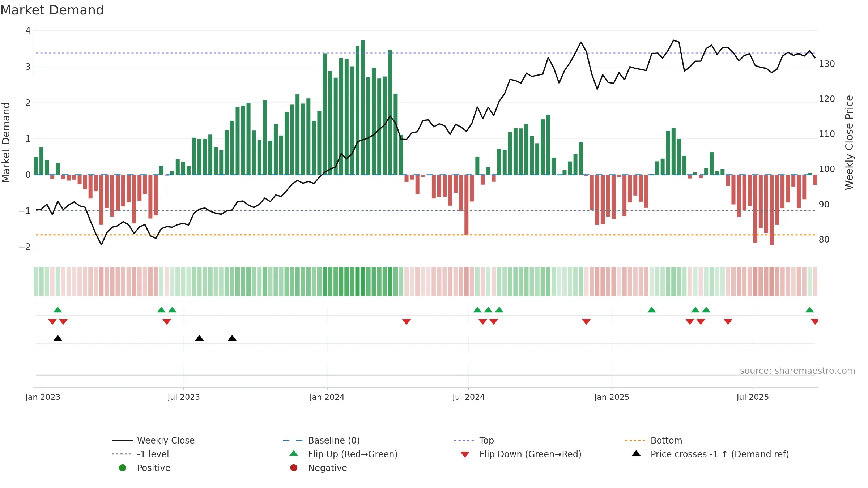Click the Bottom legend entry

(654, 440)
